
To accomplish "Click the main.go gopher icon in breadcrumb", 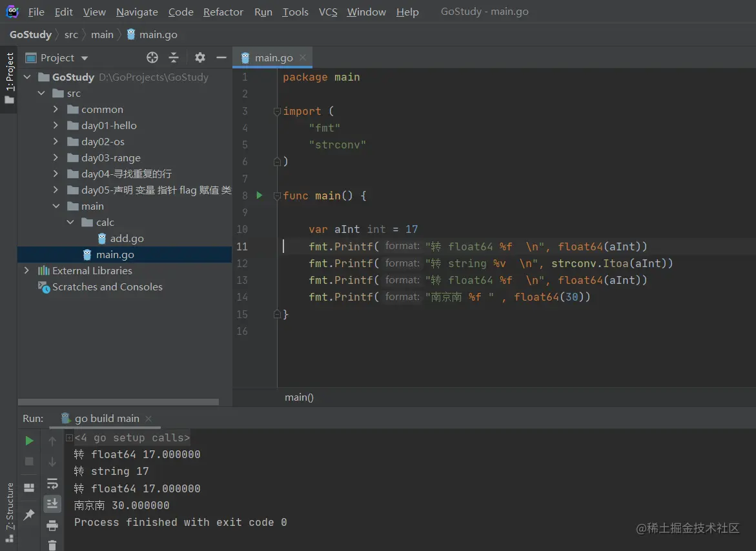I will (x=130, y=34).
